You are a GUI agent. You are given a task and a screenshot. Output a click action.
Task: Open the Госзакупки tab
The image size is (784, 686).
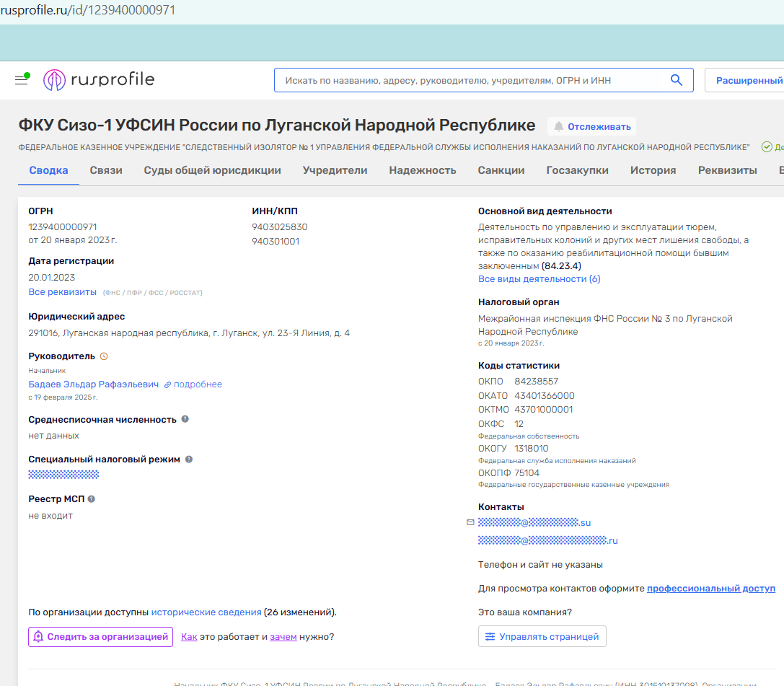(578, 170)
